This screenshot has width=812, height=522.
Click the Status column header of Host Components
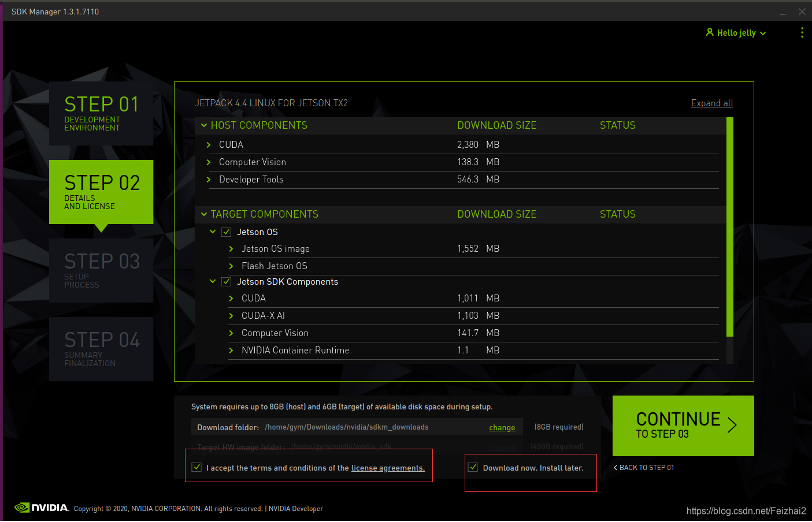point(617,125)
